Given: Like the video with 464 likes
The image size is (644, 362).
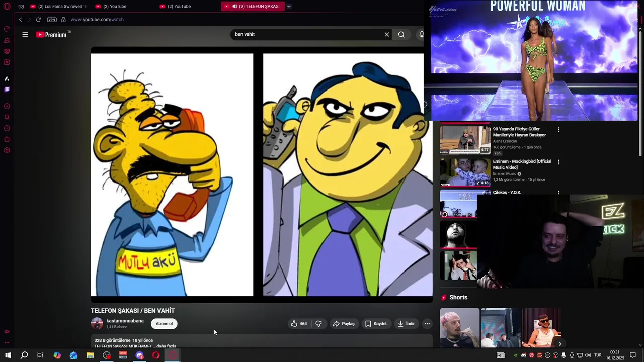Looking at the screenshot, I should click(299, 324).
